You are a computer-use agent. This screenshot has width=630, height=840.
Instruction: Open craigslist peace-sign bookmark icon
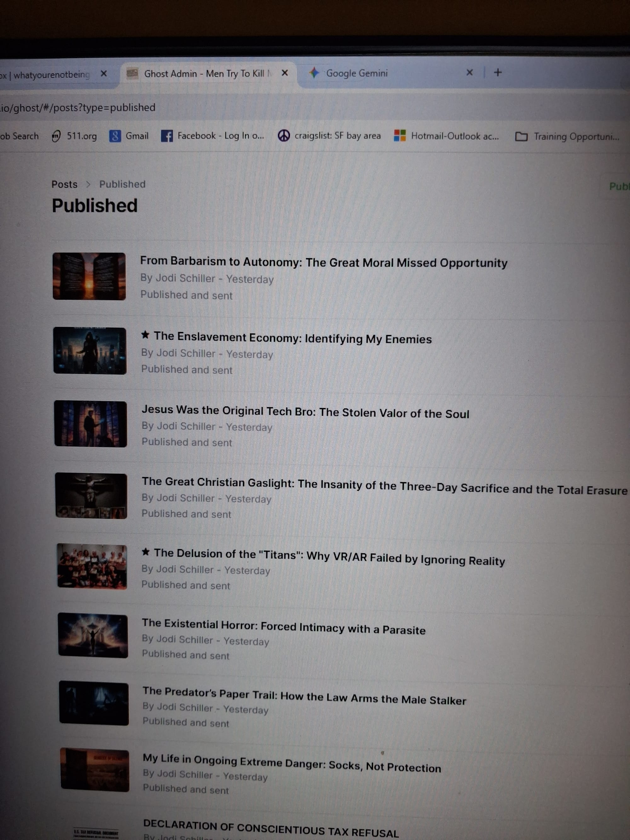(x=284, y=135)
